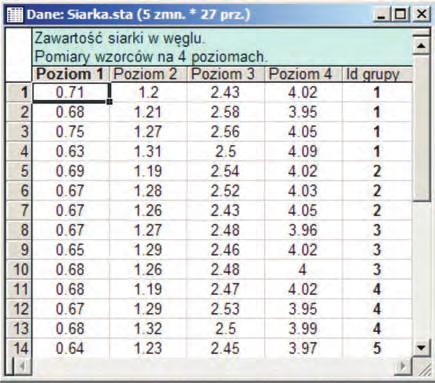Image resolution: width=435 pixels, height=383 pixels.
Task: Click Poziom 4 cell 4.02 in row 1
Action: (x=303, y=92)
